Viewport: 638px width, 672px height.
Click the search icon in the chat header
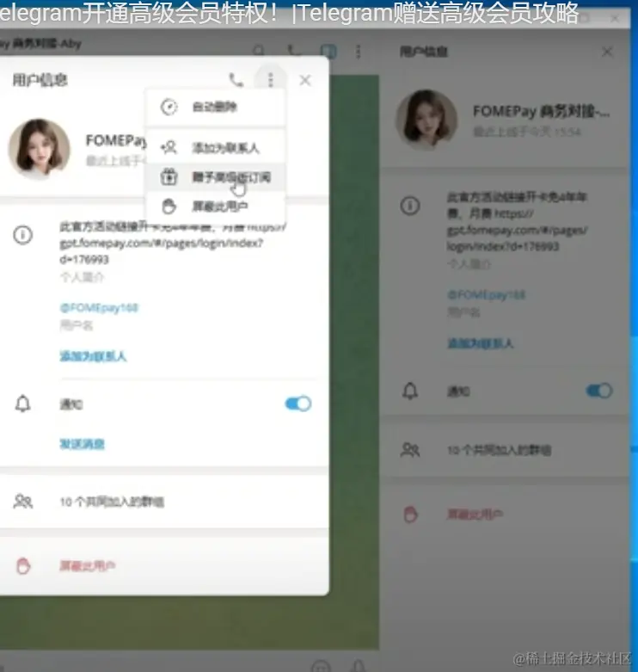click(x=259, y=51)
